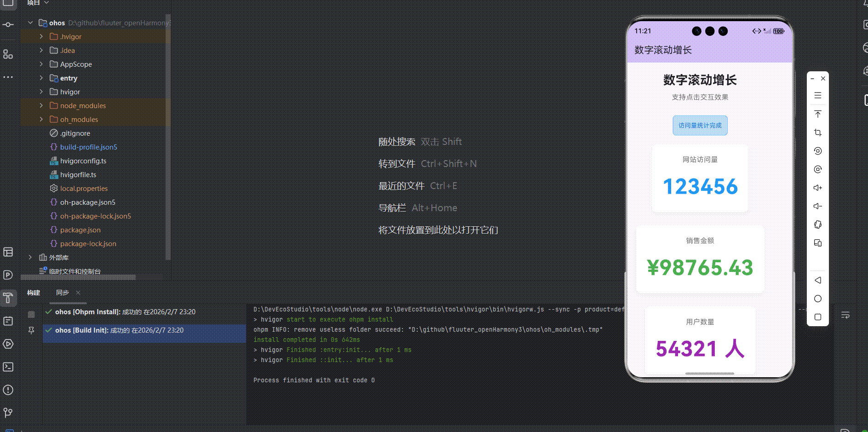868x432 pixels.
Task: Expand the hvigor folder
Action: [41, 92]
